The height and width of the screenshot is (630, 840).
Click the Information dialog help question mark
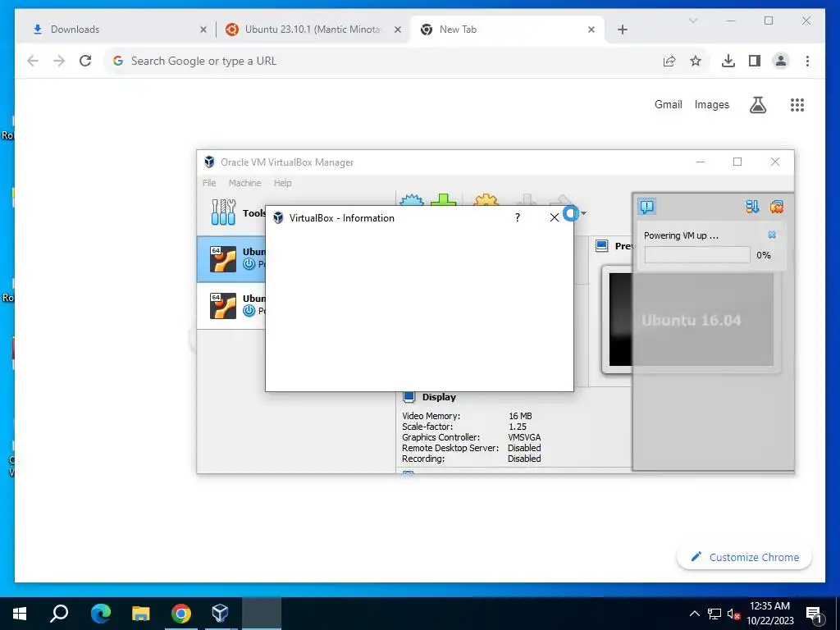point(517,217)
